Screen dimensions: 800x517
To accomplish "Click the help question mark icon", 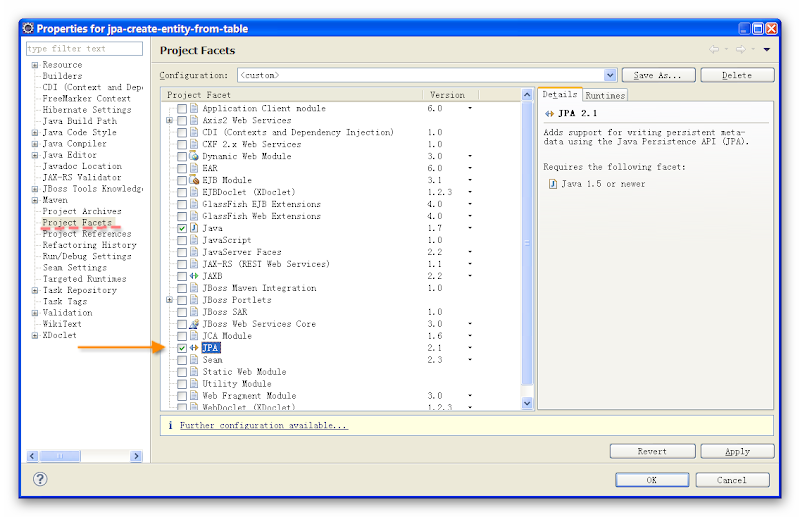I will 40,479.
